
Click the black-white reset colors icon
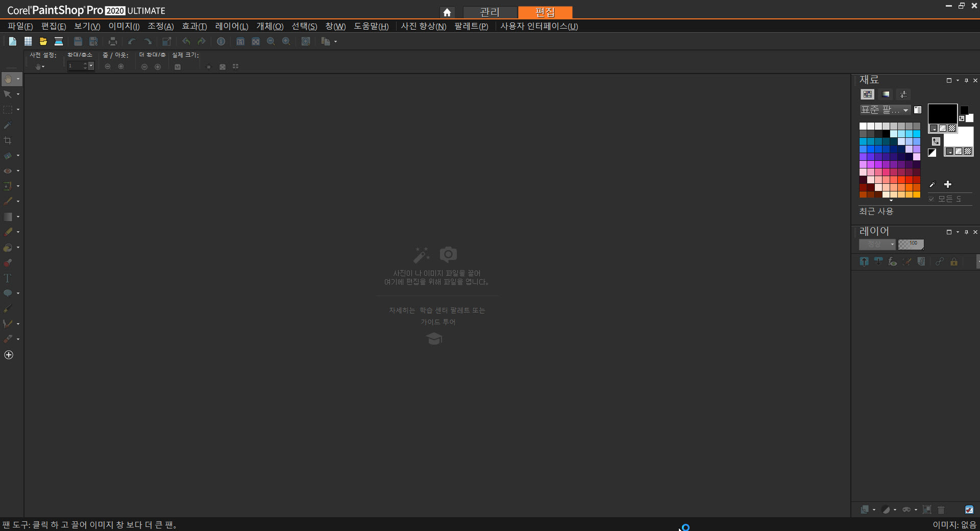[932, 153]
